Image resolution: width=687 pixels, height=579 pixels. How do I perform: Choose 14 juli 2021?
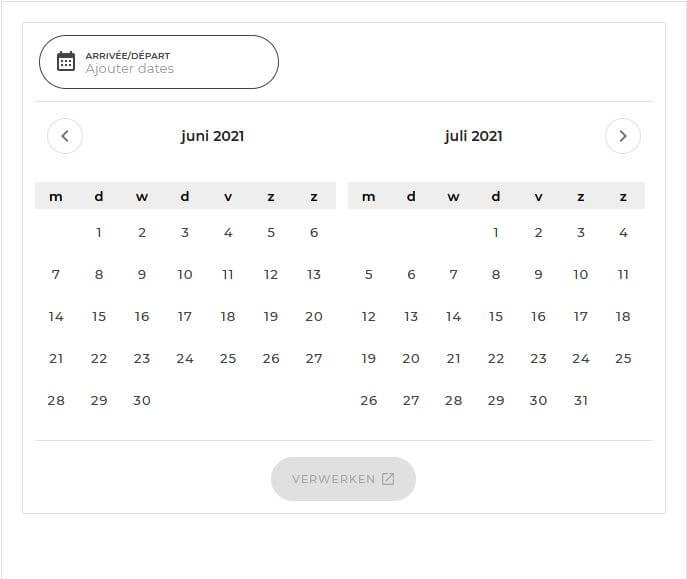pyautogui.click(x=453, y=317)
